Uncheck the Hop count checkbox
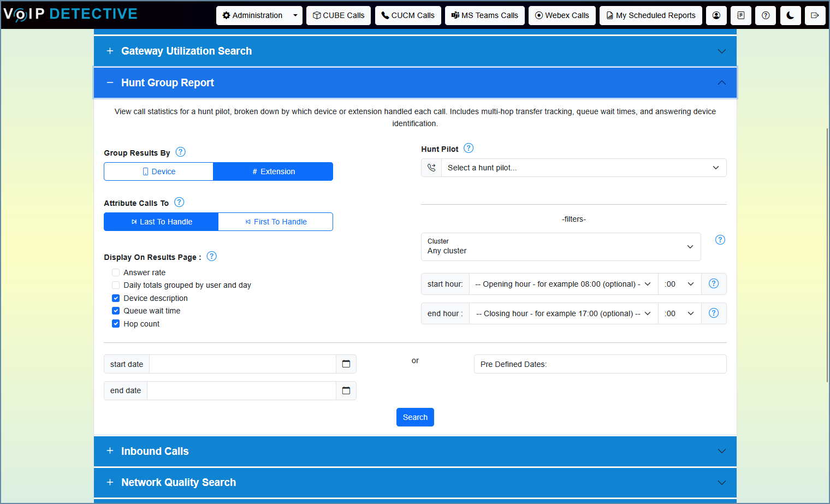The height and width of the screenshot is (504, 830). click(x=116, y=324)
